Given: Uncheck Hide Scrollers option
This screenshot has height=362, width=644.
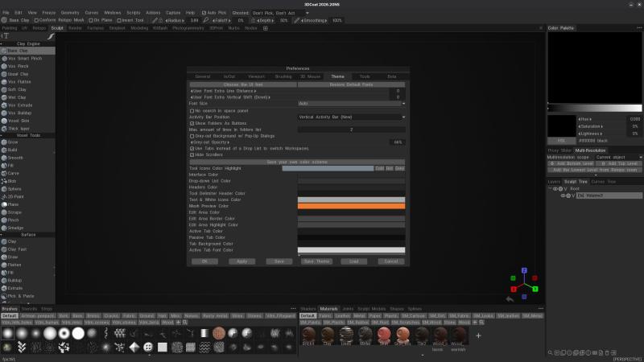Looking at the screenshot, I should coord(192,154).
